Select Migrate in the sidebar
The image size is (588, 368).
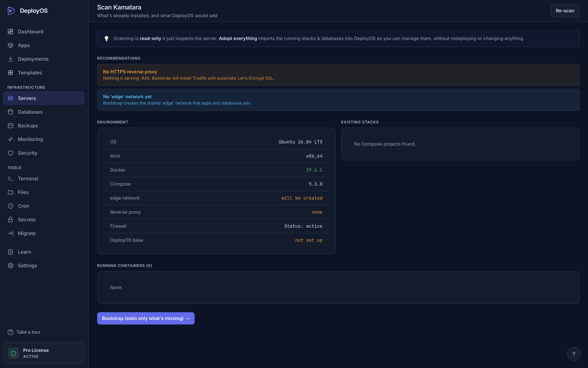point(43,233)
